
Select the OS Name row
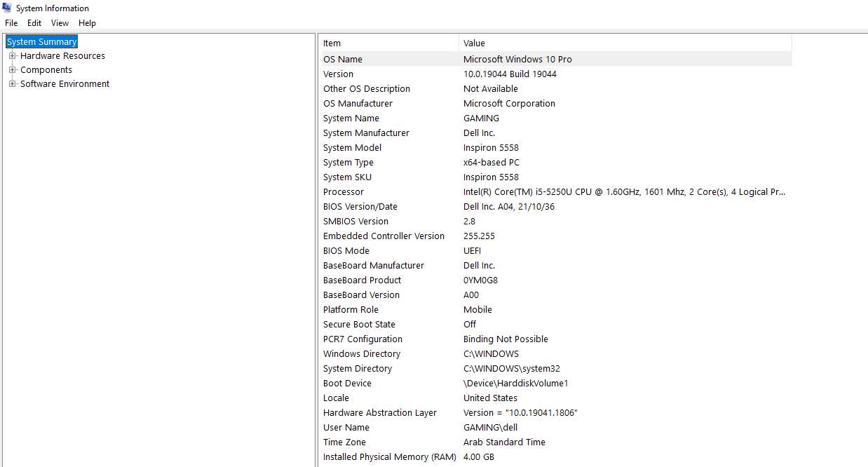click(x=386, y=59)
